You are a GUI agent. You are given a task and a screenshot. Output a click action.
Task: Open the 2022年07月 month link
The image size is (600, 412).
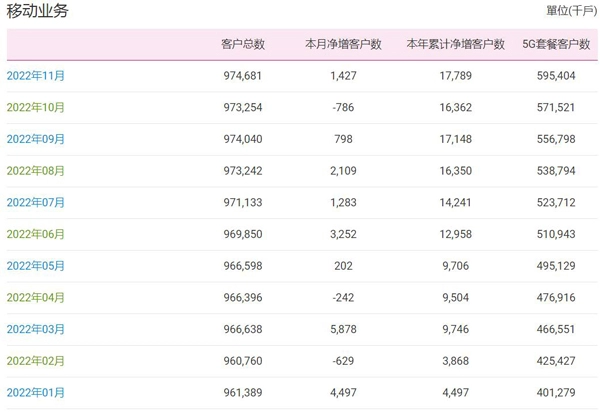point(36,202)
